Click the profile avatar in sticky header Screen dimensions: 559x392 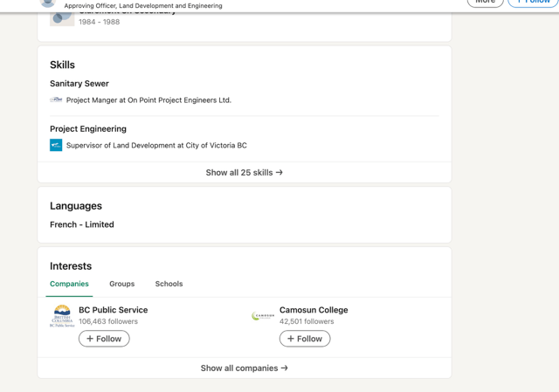[x=48, y=3]
